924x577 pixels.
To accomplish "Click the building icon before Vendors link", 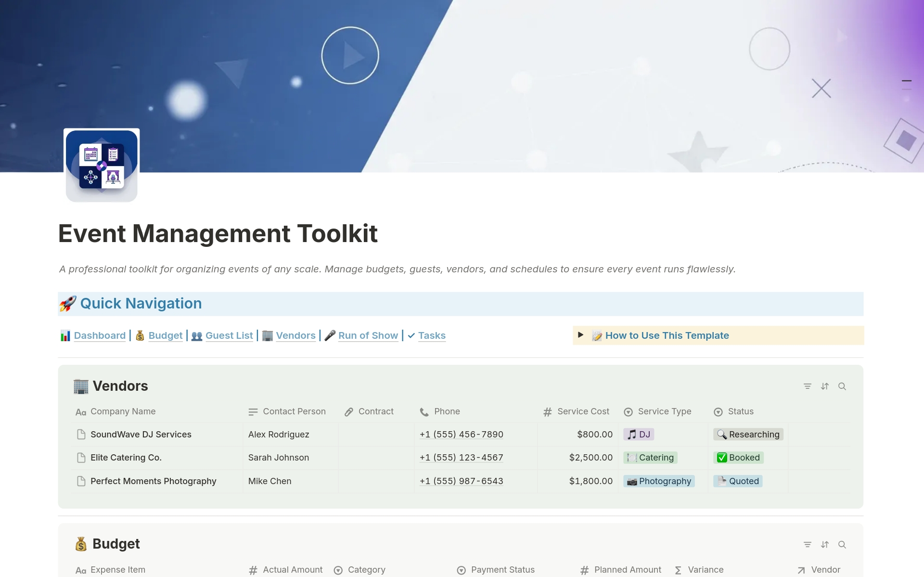I will point(268,336).
